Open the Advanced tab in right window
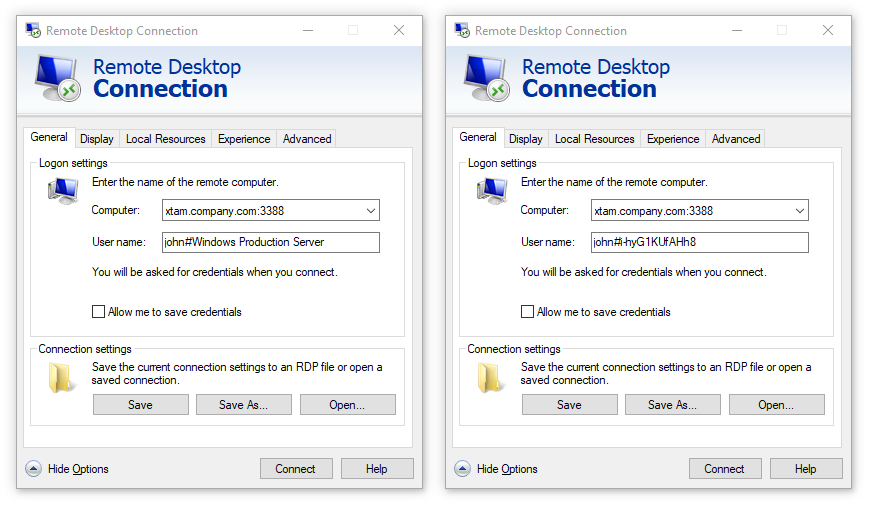This screenshot has height=506, width=870. coord(736,139)
